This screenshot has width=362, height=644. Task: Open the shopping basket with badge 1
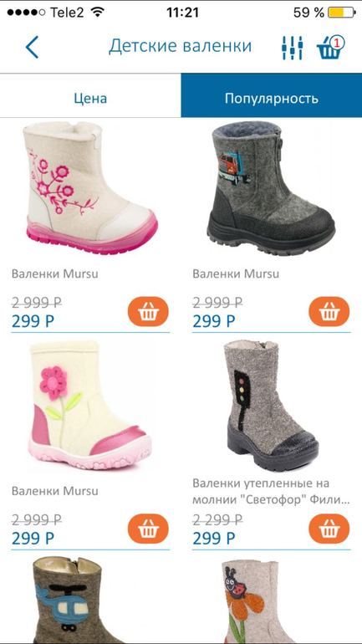pos(330,47)
